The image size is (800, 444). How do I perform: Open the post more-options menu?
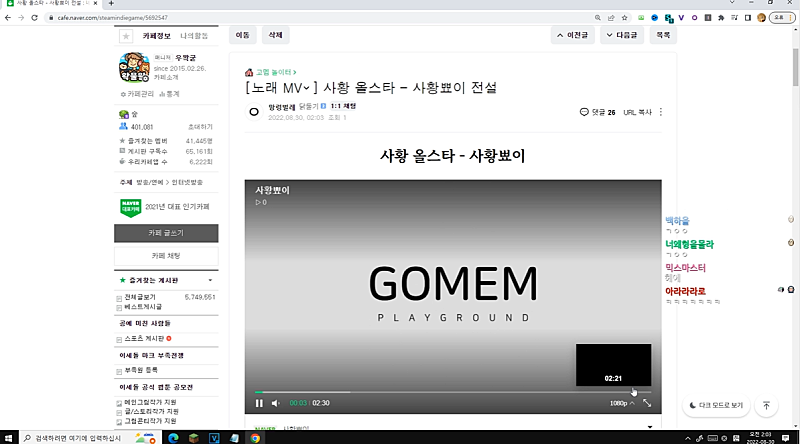click(x=661, y=112)
